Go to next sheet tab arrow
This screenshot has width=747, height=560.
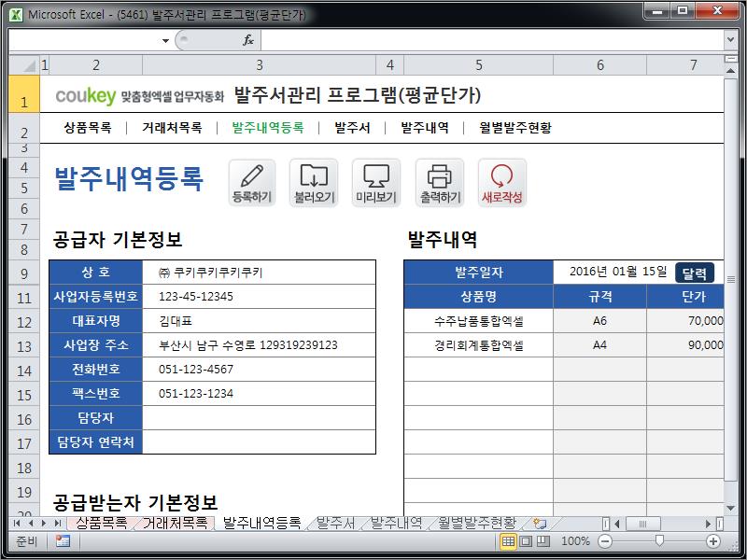(44, 524)
